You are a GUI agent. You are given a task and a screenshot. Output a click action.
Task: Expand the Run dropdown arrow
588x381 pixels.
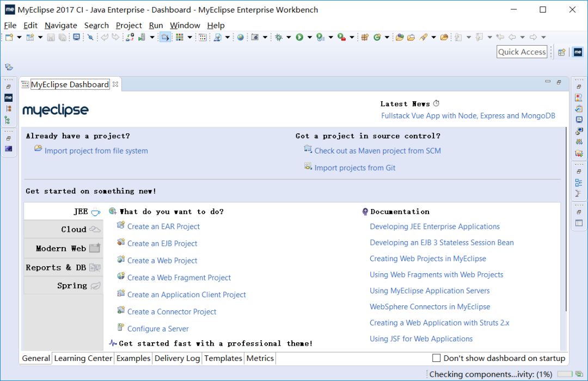309,37
